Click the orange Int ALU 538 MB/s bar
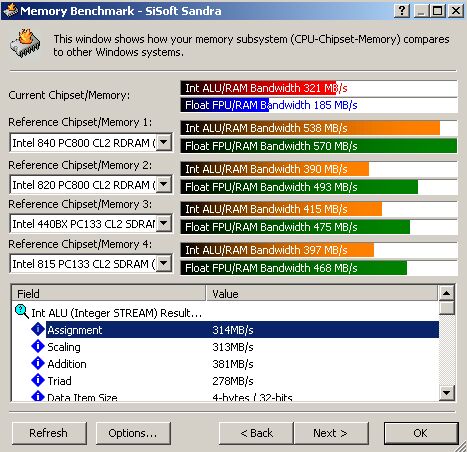The height and width of the screenshot is (452, 467). pyautogui.click(x=310, y=128)
